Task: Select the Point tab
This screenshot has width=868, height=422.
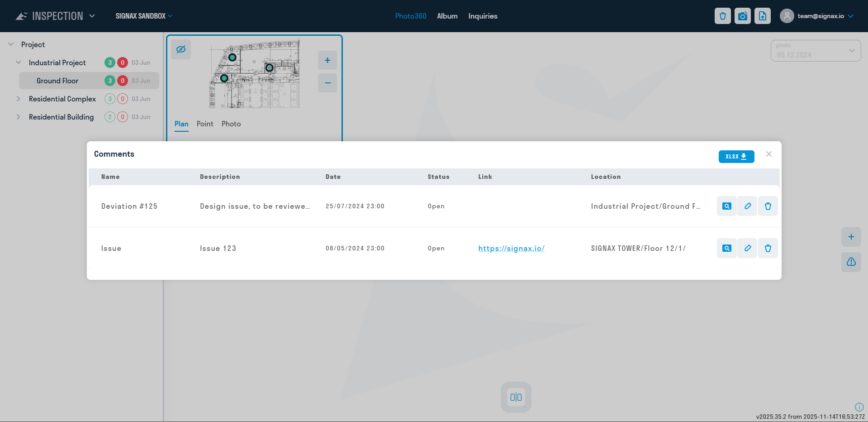Action: 205,124
